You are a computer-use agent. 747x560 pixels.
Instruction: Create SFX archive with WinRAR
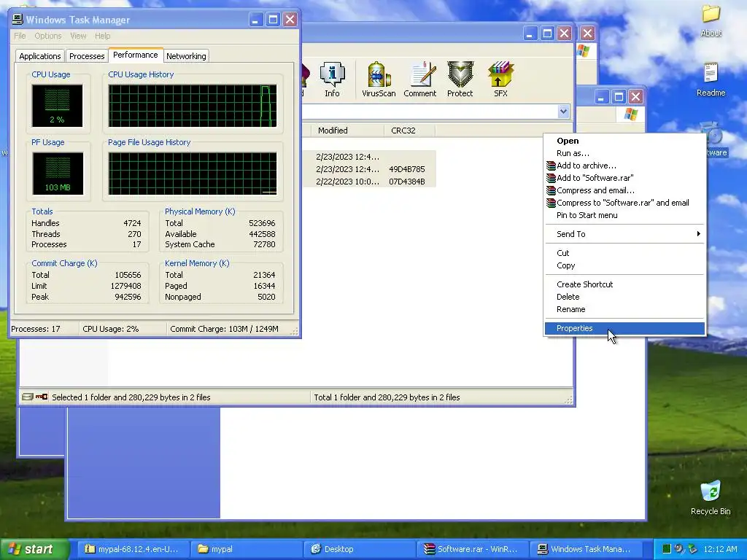pos(500,79)
